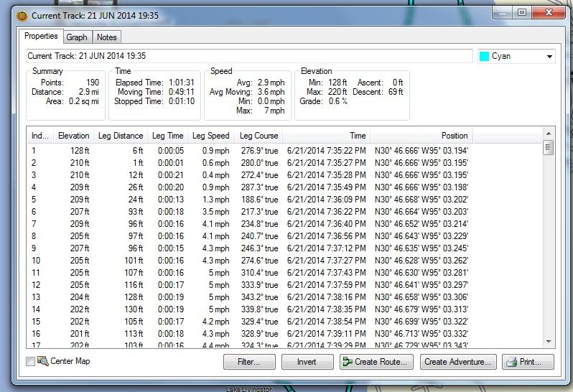Switch to the Graph tab
The width and height of the screenshot is (573, 392).
point(77,37)
